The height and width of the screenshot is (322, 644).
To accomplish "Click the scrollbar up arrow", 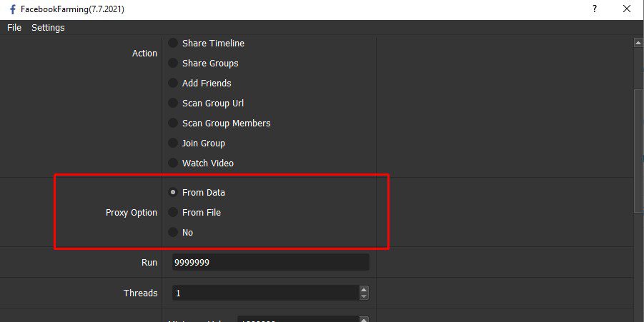I will point(638,42).
